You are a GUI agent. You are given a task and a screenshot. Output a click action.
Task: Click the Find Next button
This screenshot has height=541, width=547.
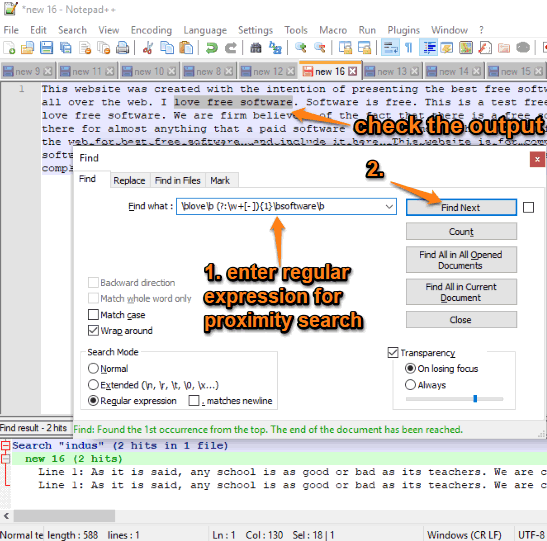(461, 208)
